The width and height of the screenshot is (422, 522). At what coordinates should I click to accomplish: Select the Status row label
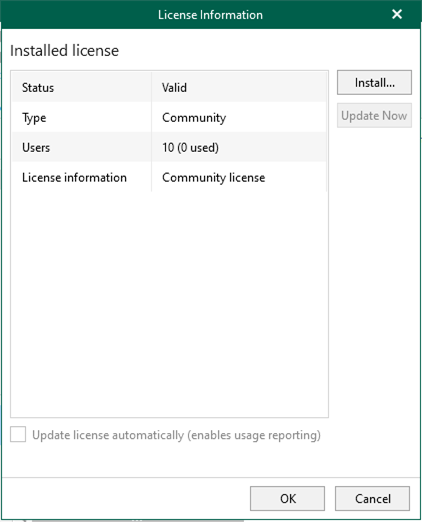[x=38, y=88]
